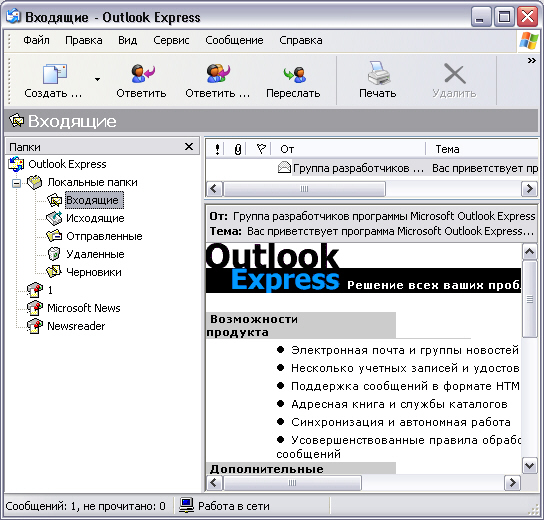Sort messages by От column header
The height and width of the screenshot is (520, 544).
[349, 149]
